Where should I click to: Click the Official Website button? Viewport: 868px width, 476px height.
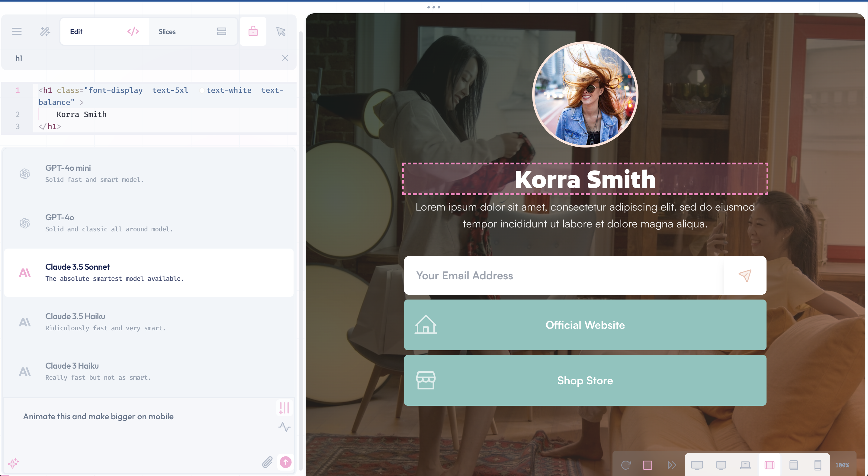point(585,325)
